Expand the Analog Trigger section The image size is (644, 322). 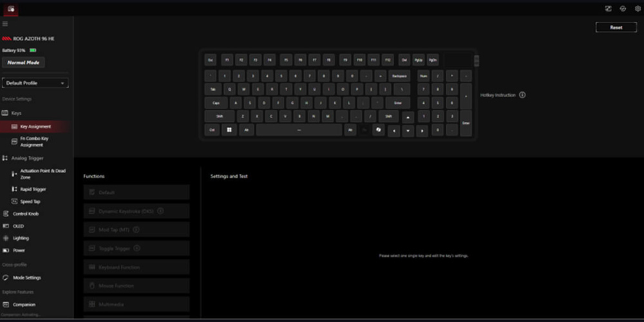[x=27, y=158]
